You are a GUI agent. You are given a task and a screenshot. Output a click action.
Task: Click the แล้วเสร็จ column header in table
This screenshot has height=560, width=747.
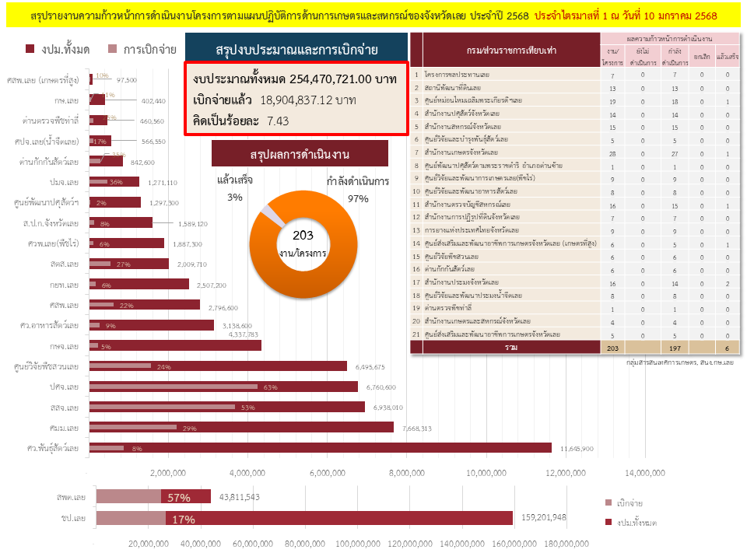point(727,57)
